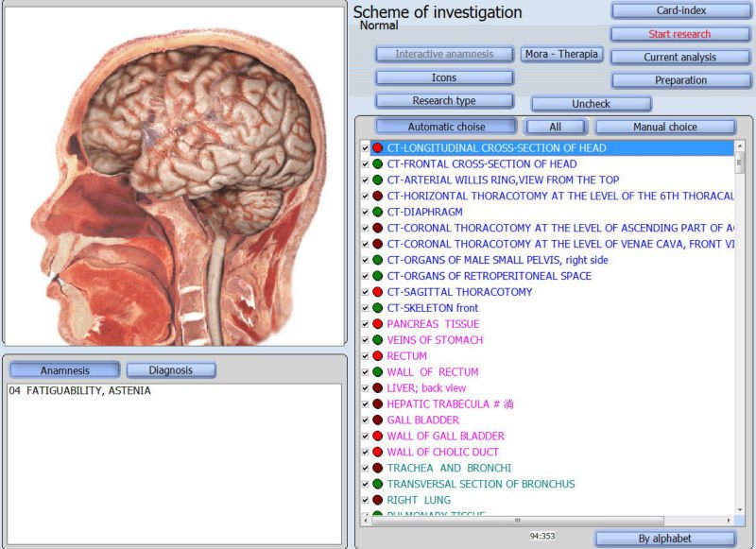Screen dimensions: 756x549
Task: Uncheck the CT-Frontal Cross-Section of Head checkbox
Action: tap(365, 164)
